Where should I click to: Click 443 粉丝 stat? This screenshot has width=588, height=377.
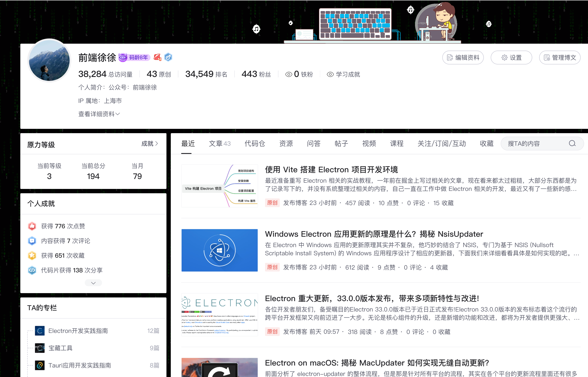(x=256, y=74)
